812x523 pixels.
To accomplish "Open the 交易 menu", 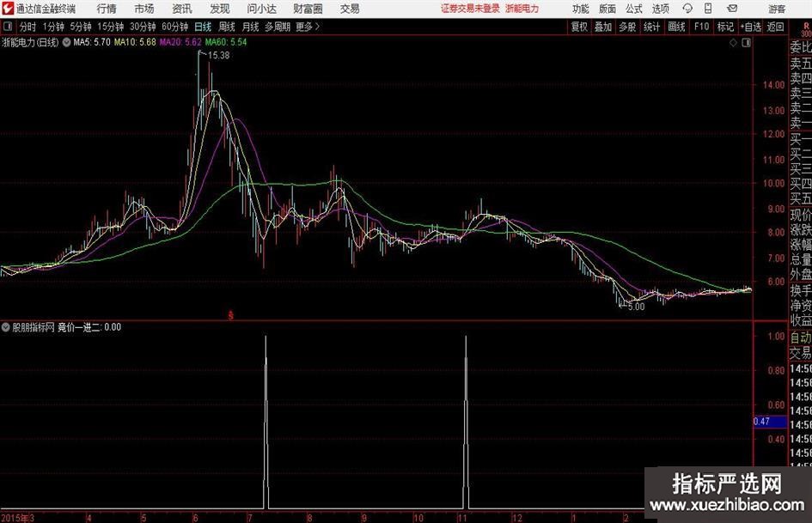I will 350,9.
